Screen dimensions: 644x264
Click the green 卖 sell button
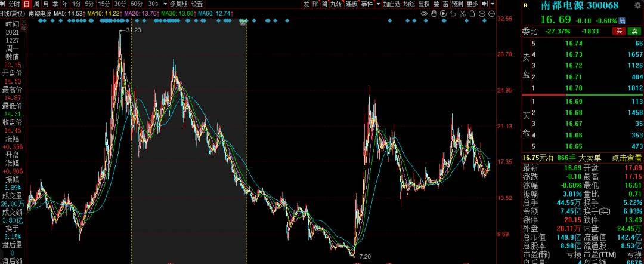(x=636, y=31)
